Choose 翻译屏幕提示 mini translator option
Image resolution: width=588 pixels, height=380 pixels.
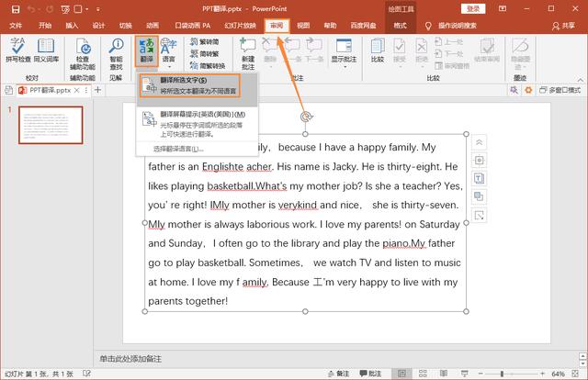coord(197,124)
